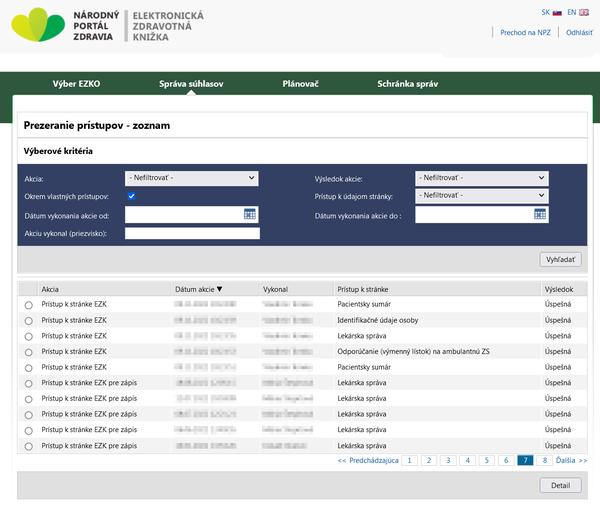Sort by Dátum akcie column arrow
This screenshot has width=600, height=506.
click(x=220, y=289)
